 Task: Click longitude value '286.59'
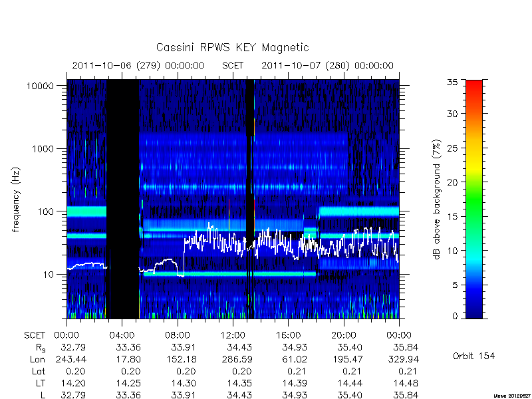pos(237,359)
